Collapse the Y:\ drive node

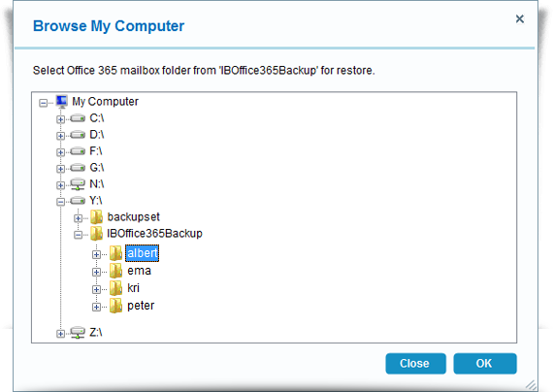[x=61, y=202]
